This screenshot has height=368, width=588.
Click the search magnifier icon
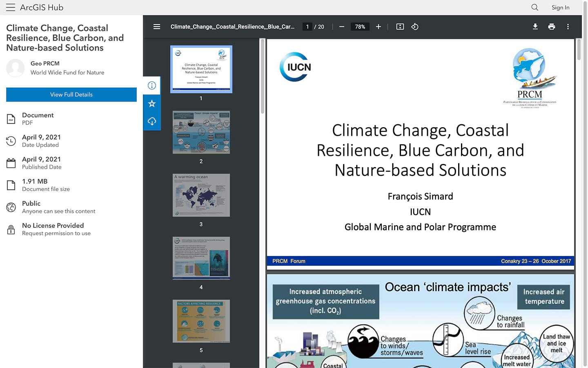coord(535,7)
